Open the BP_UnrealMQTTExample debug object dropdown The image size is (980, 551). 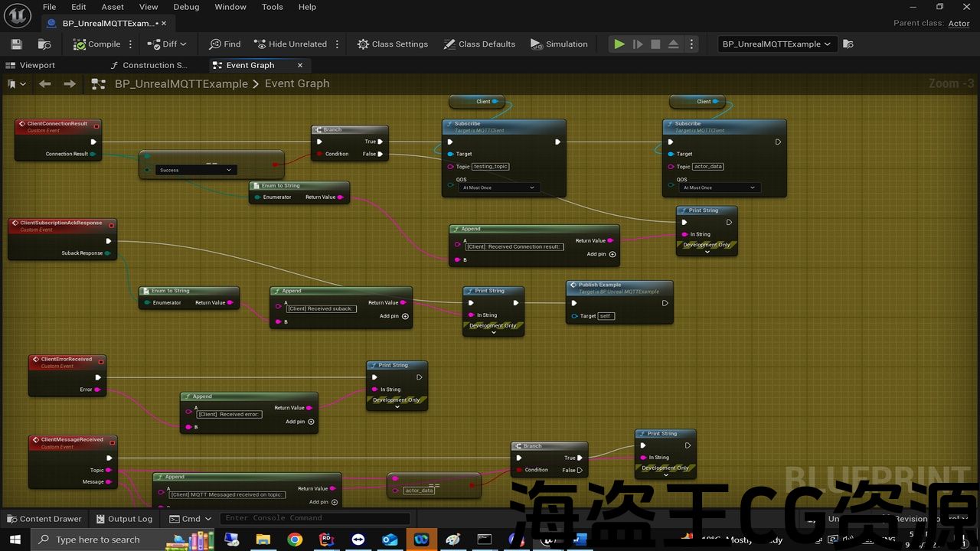point(777,44)
